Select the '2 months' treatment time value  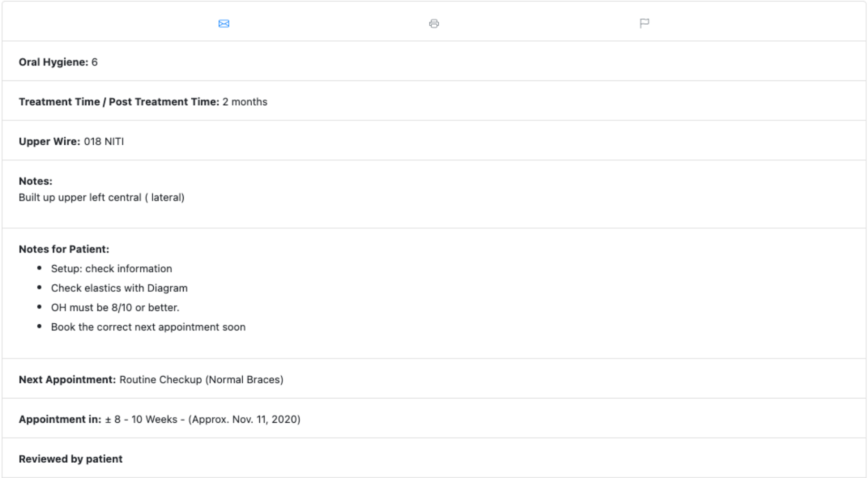tap(245, 102)
